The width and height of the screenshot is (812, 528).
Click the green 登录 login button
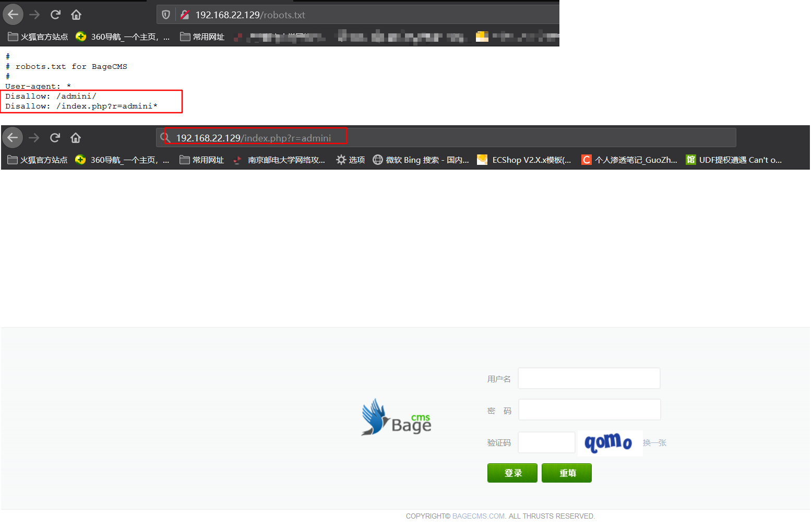[512, 473]
